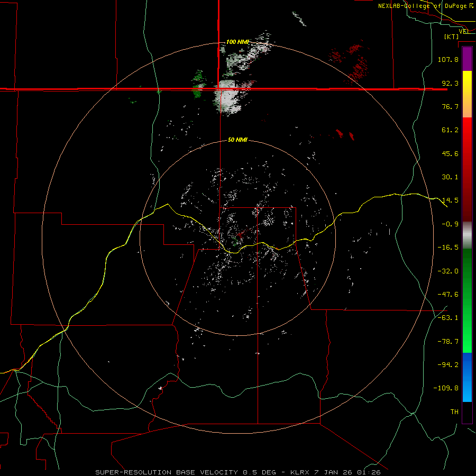
Task: Select the 30.1 scale value
Action: click(450, 177)
